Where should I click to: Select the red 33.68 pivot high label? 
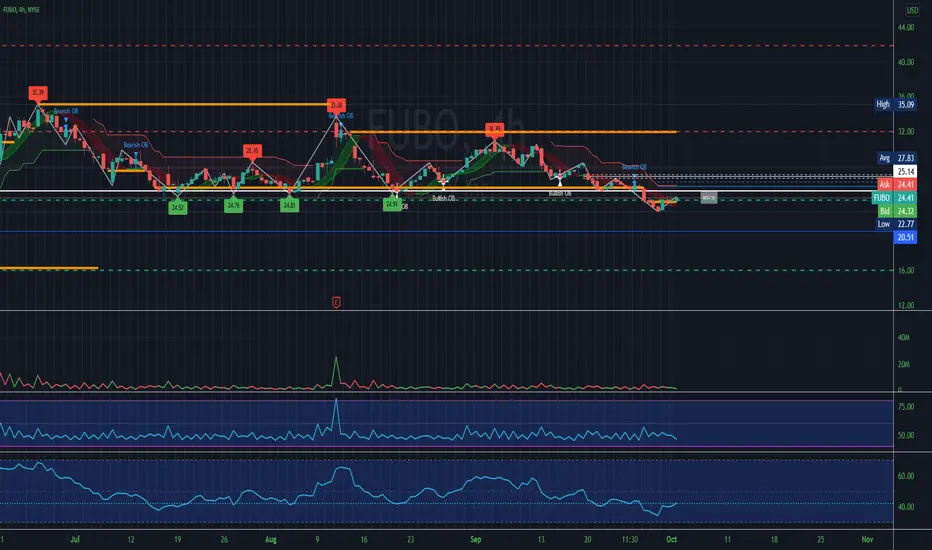336,105
